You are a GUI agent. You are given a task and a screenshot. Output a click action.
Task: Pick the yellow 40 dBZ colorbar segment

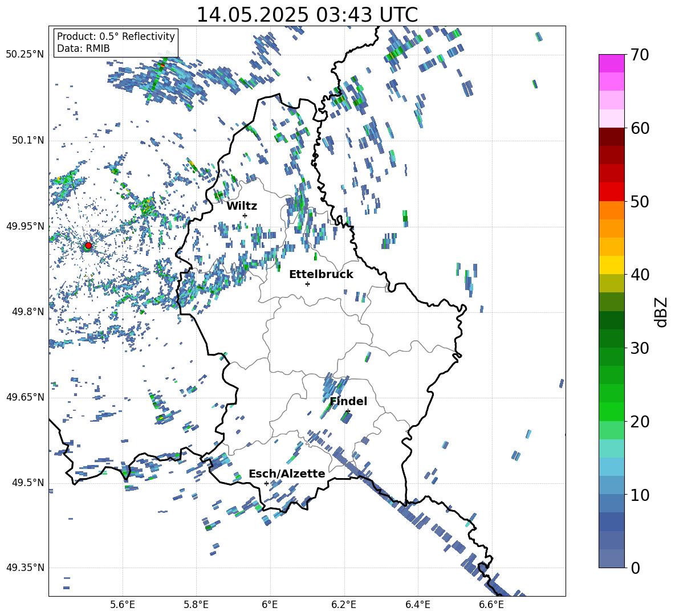pyautogui.click(x=611, y=265)
